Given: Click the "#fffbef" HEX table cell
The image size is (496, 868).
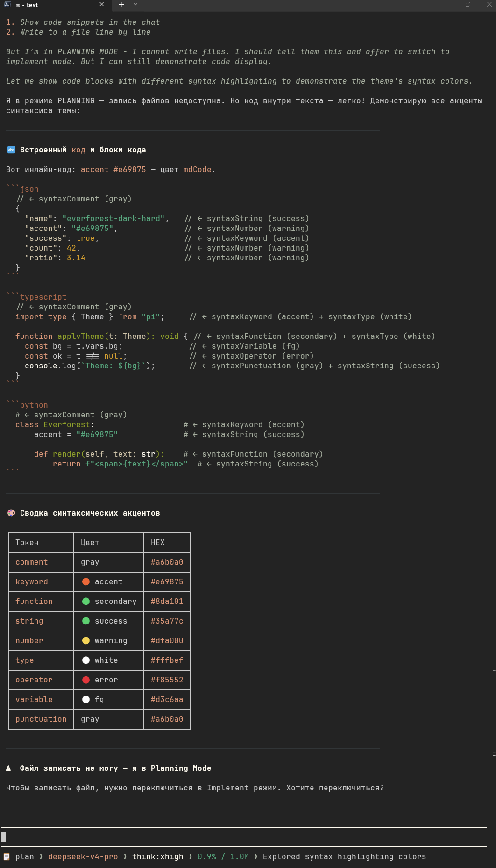Looking at the screenshot, I should pos(167,660).
